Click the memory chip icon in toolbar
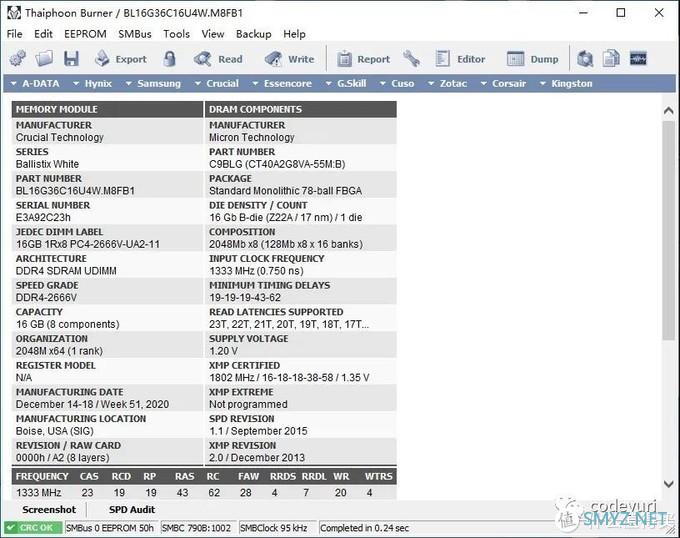The width and height of the screenshot is (680, 538). click(x=638, y=59)
